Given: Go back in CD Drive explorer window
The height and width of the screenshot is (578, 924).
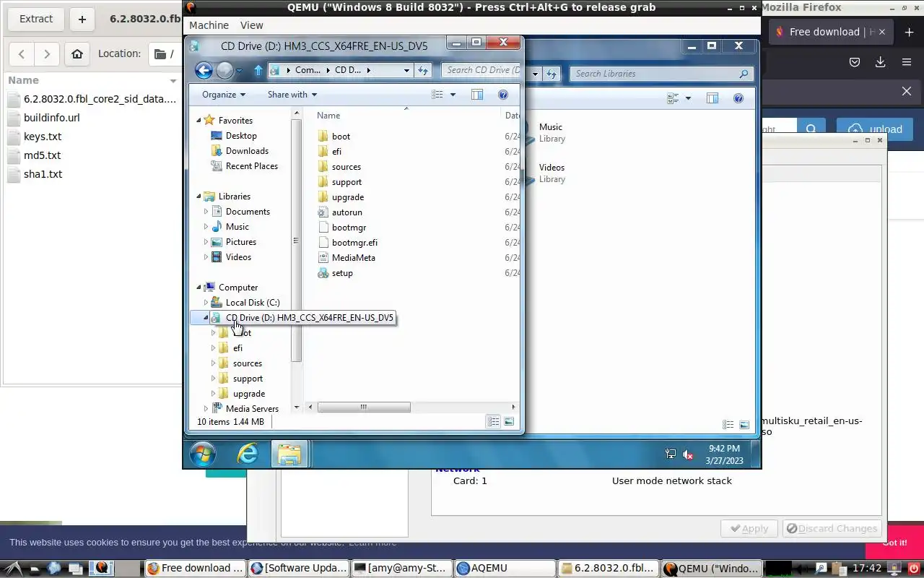Looking at the screenshot, I should coord(204,70).
